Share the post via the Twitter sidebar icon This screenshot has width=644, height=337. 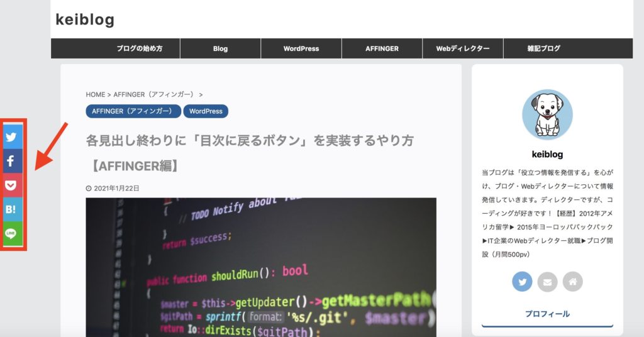pos(13,136)
